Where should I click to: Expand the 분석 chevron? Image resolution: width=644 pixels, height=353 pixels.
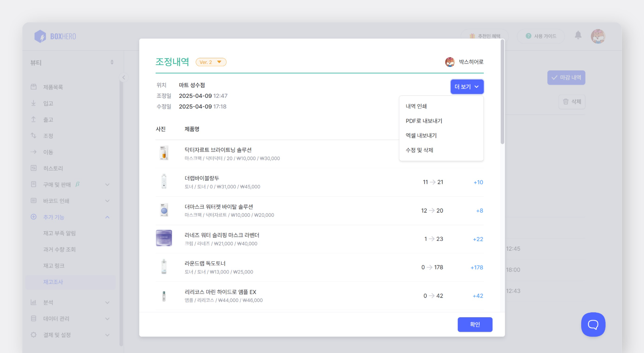(x=107, y=302)
